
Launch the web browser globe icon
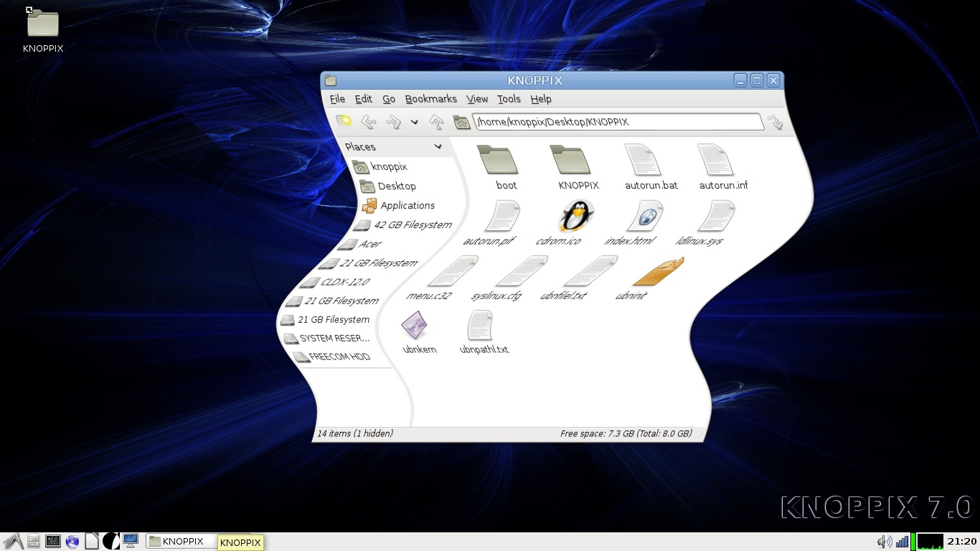72,542
